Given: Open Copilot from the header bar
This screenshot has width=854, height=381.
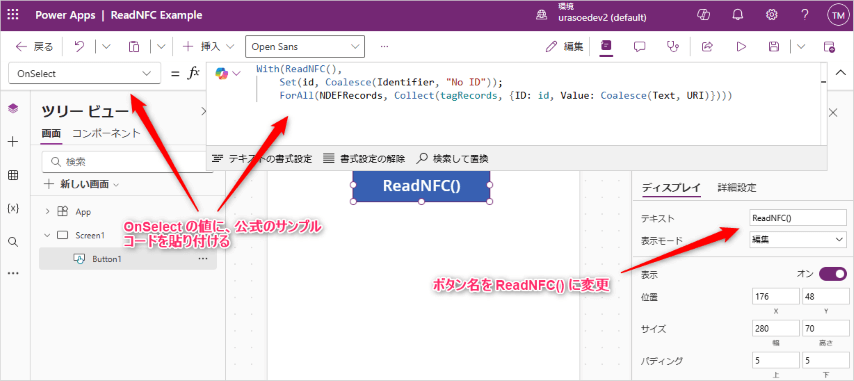Looking at the screenshot, I should click(x=703, y=15).
